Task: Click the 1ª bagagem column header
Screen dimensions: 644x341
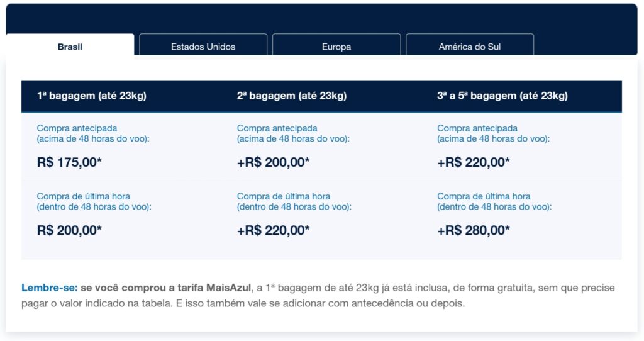Action: click(92, 96)
